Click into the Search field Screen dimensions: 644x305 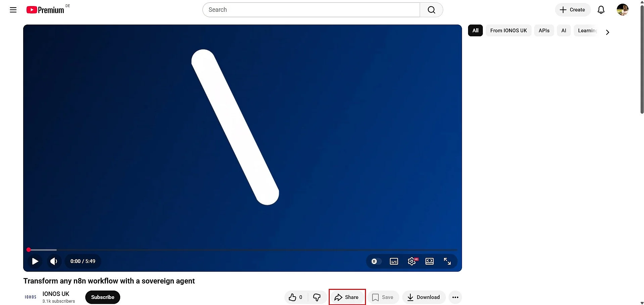pyautogui.click(x=311, y=10)
